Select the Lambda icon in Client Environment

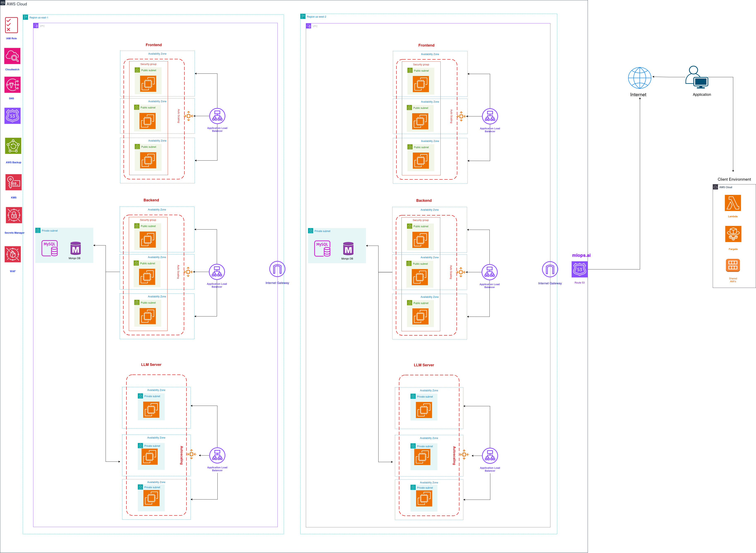(733, 203)
